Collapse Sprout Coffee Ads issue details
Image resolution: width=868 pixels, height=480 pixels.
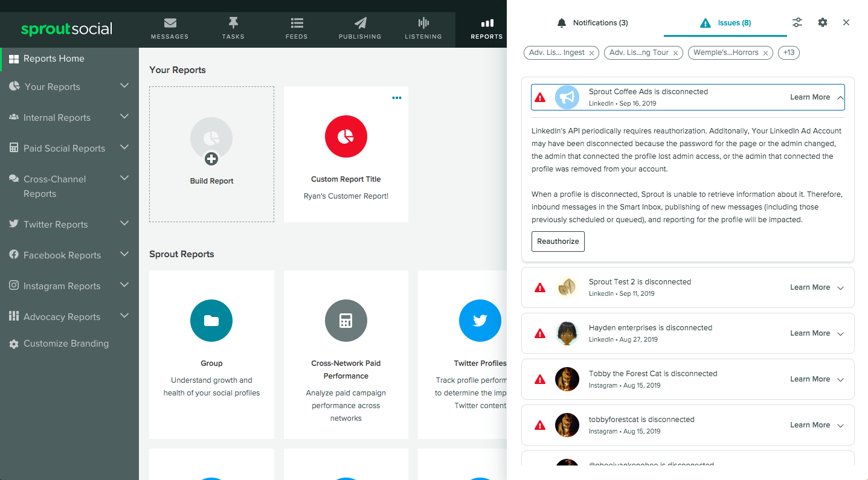840,97
